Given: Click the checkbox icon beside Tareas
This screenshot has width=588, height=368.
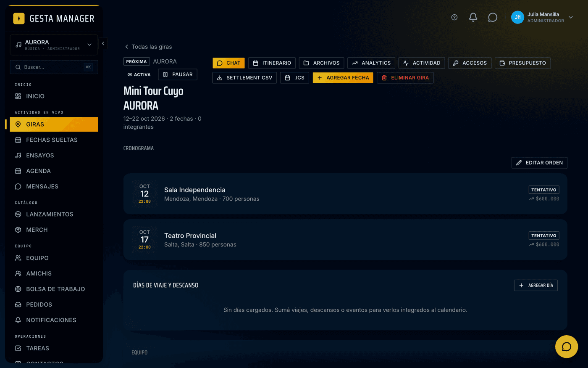Looking at the screenshot, I should 18,349.
